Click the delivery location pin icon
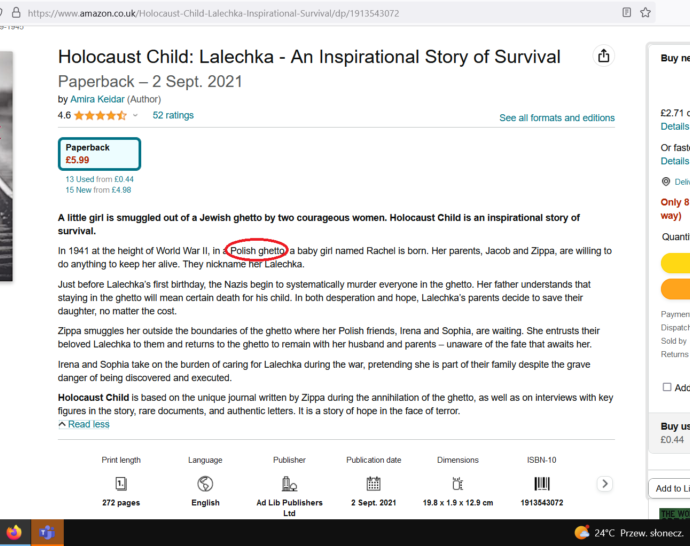Viewport: 690px width, 546px height. (666, 182)
